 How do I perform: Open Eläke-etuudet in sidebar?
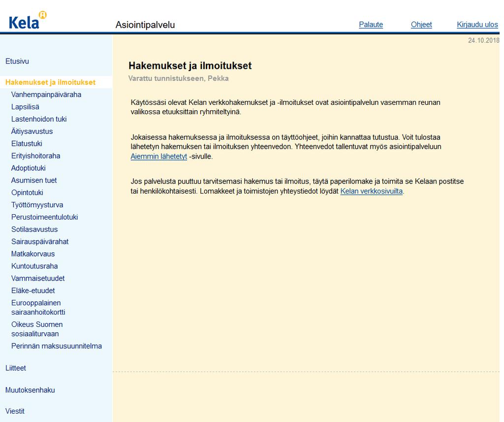click(33, 291)
